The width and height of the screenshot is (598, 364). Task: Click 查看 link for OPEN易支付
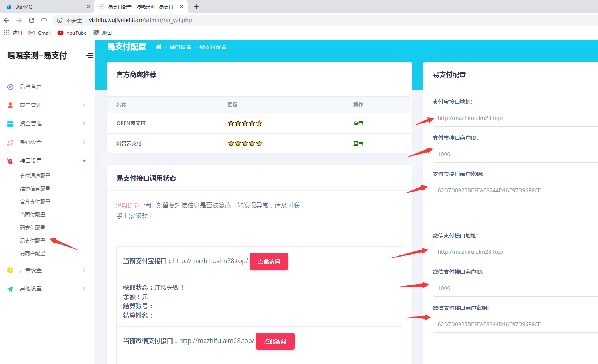[x=358, y=123]
